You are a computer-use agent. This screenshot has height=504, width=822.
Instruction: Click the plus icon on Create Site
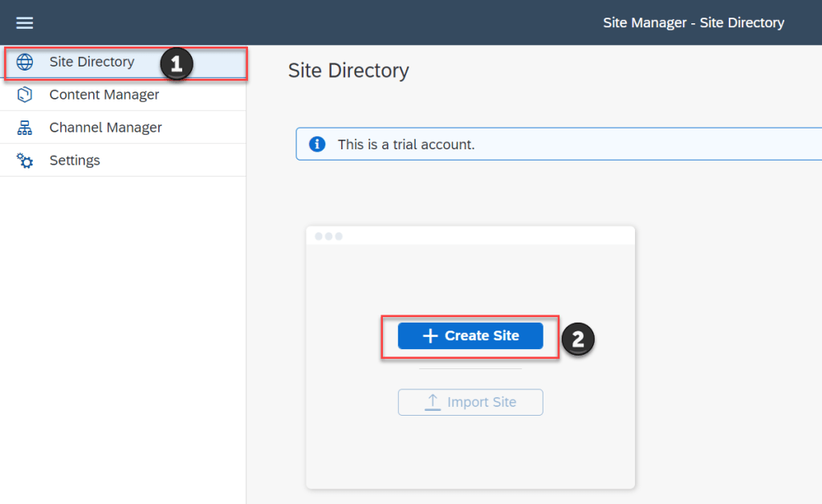point(430,336)
